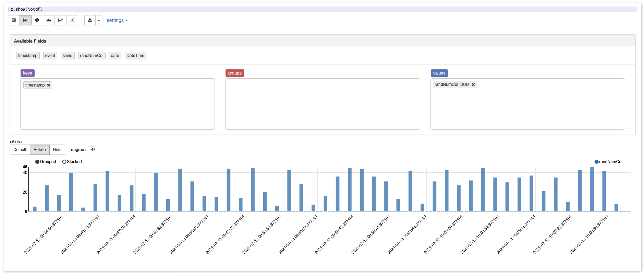
Task: Click the degree input field
Action: 93,150
